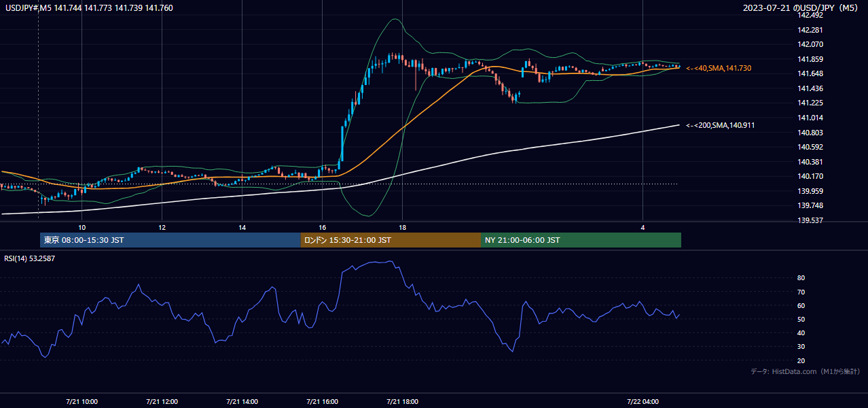Click the 7/21 18:00 time axis label
Screen dimensions: 868x408
402,401
